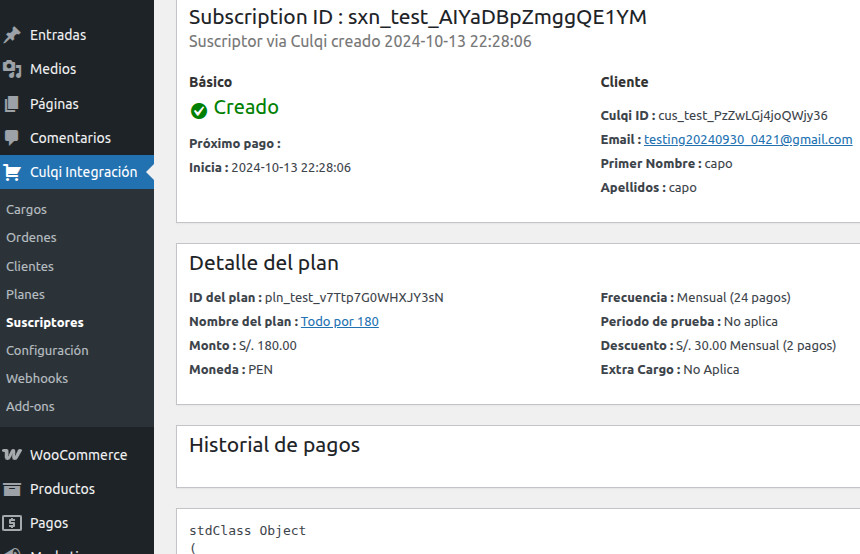Viewport: 860px width, 554px height.
Task: Click the stdClass Object debug text
Action: point(247,530)
